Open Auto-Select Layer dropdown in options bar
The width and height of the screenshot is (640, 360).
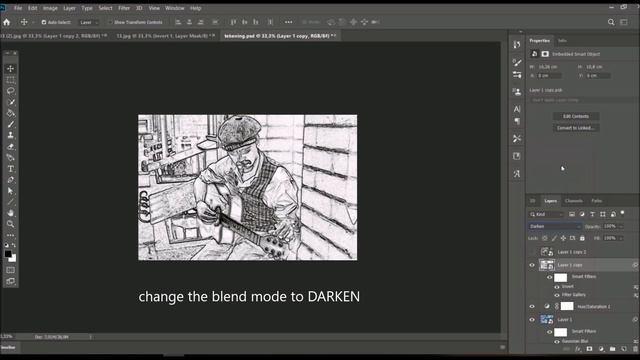[x=89, y=22]
